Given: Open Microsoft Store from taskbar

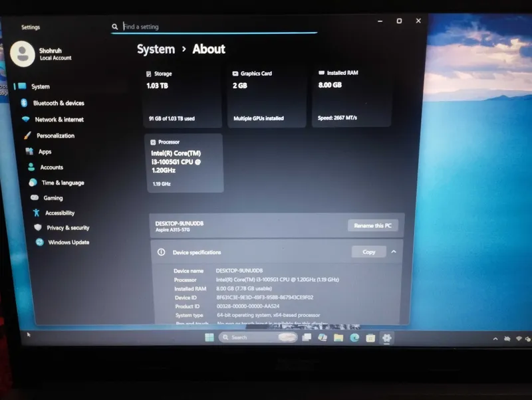Looking at the screenshot, I should point(370,338).
